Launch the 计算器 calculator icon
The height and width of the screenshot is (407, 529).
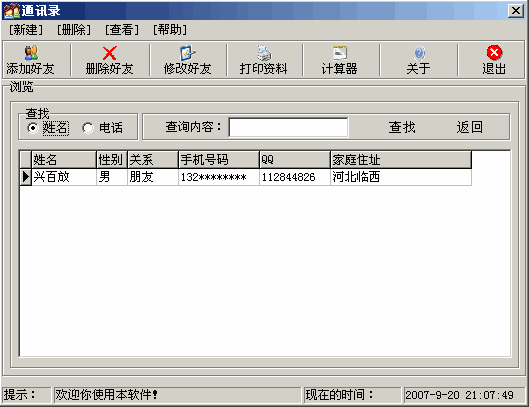(x=340, y=53)
